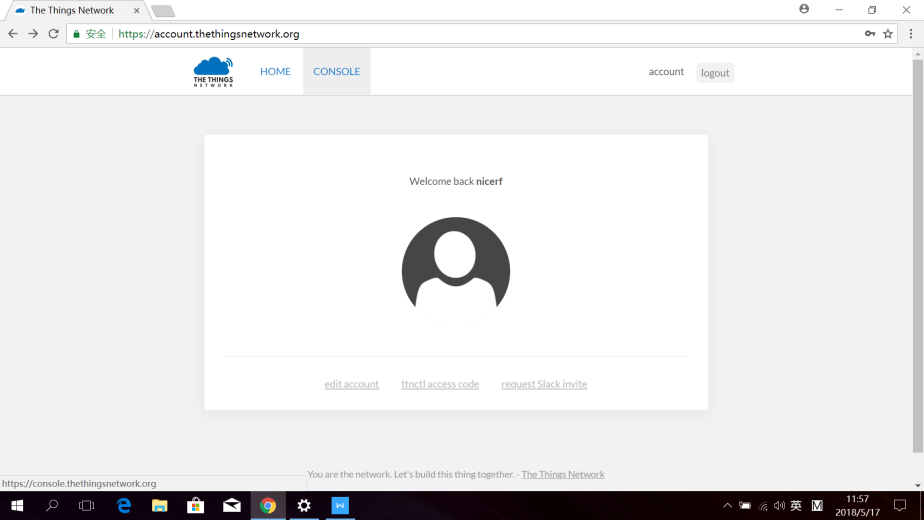
Task: Open Microsoft Edge from the taskbar
Action: click(124, 506)
